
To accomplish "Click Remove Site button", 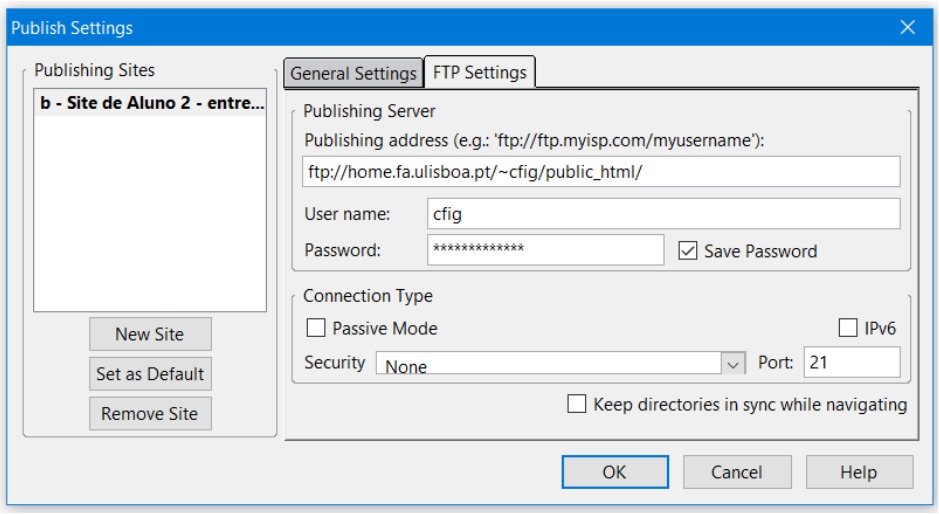I will [x=150, y=412].
